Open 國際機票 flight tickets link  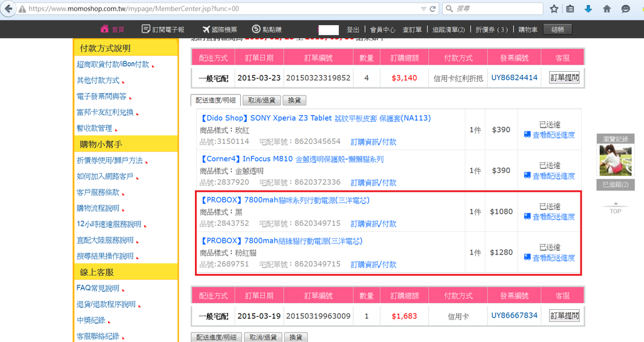pyautogui.click(x=219, y=29)
